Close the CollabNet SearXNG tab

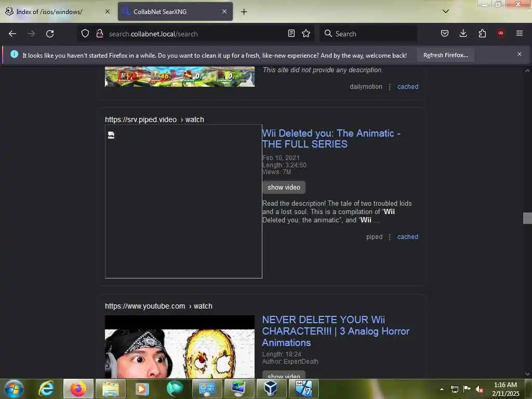click(224, 11)
